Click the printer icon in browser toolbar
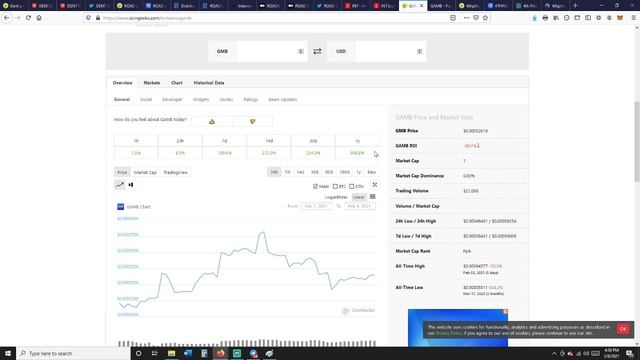640x360 pixels. coord(545,18)
